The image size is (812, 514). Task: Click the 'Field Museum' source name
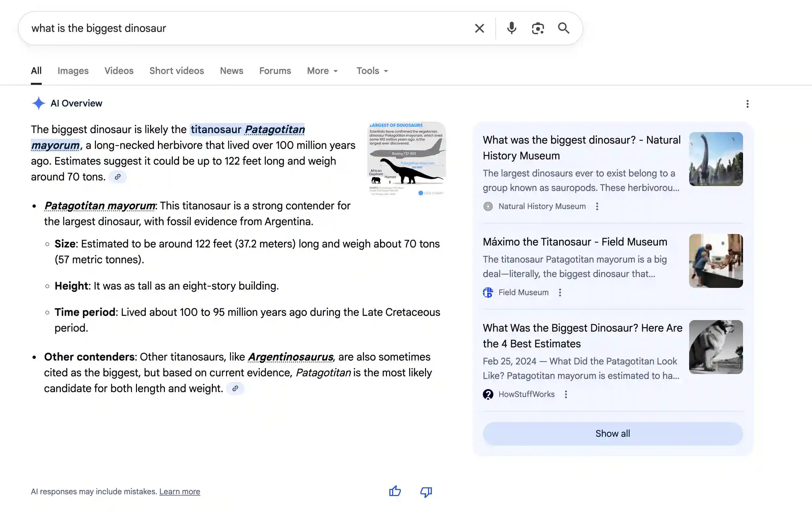click(523, 292)
